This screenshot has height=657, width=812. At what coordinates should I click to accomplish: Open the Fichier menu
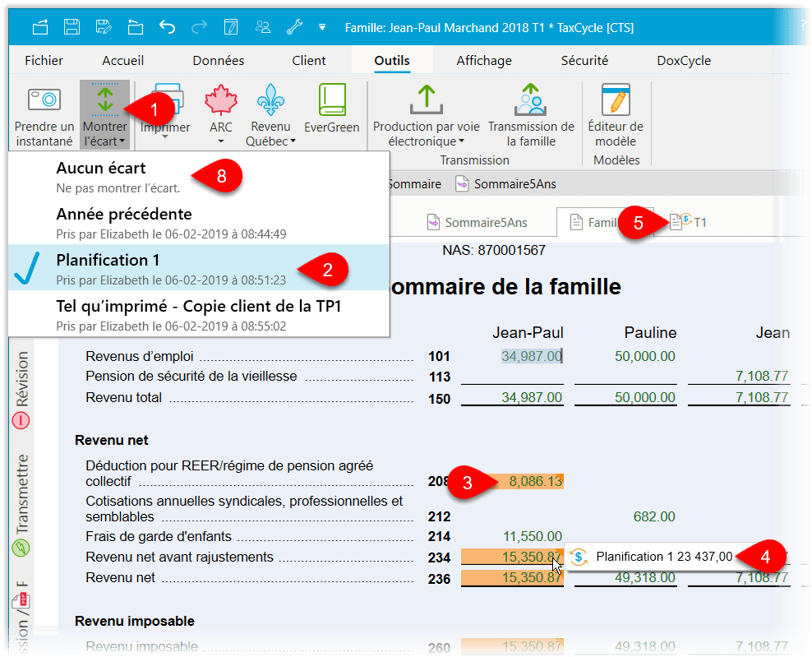coord(44,61)
